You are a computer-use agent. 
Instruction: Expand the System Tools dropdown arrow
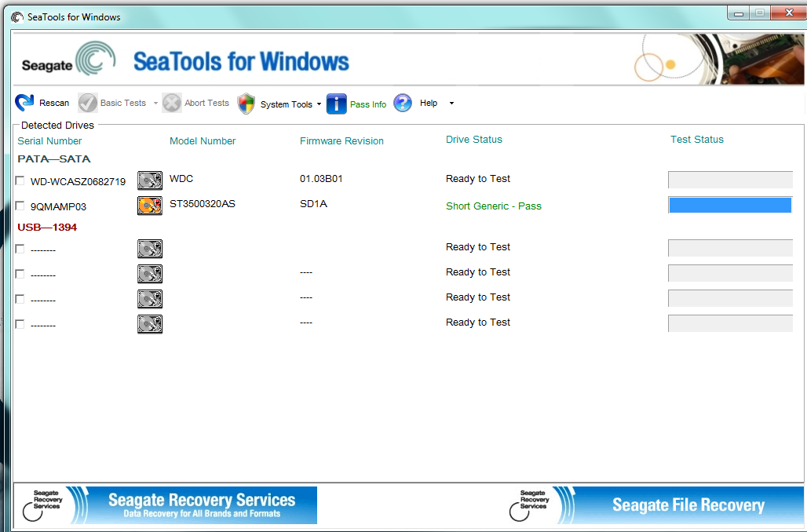point(319,104)
